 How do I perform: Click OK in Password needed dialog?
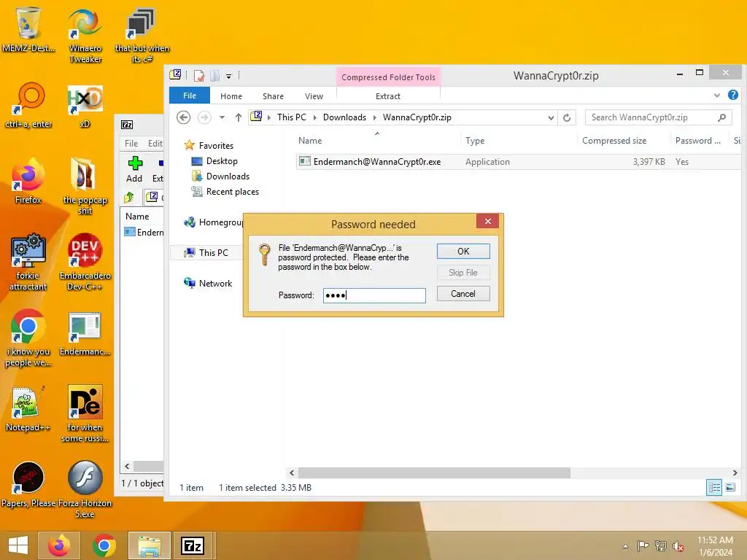[463, 252]
